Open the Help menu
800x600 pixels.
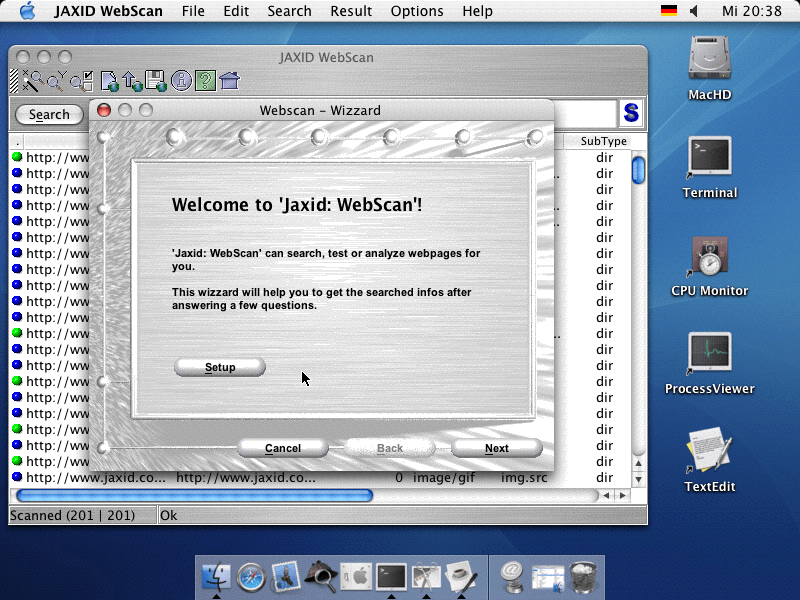(x=478, y=11)
